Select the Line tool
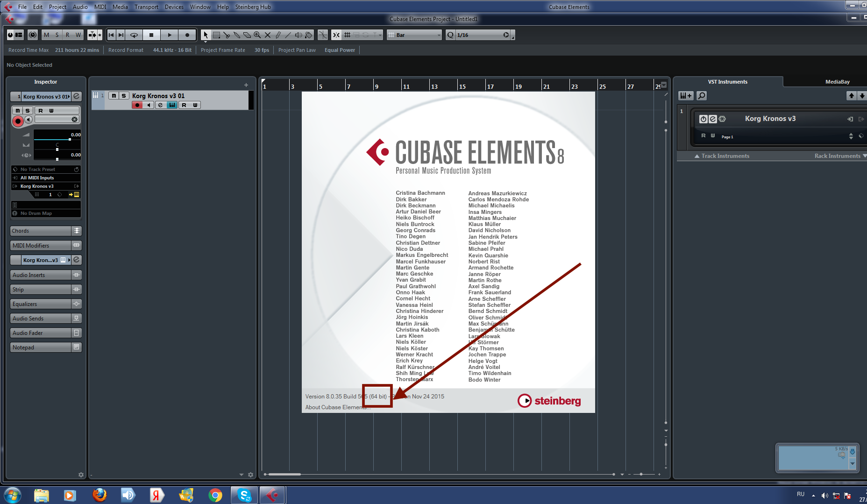The height and width of the screenshot is (504, 867). point(288,35)
